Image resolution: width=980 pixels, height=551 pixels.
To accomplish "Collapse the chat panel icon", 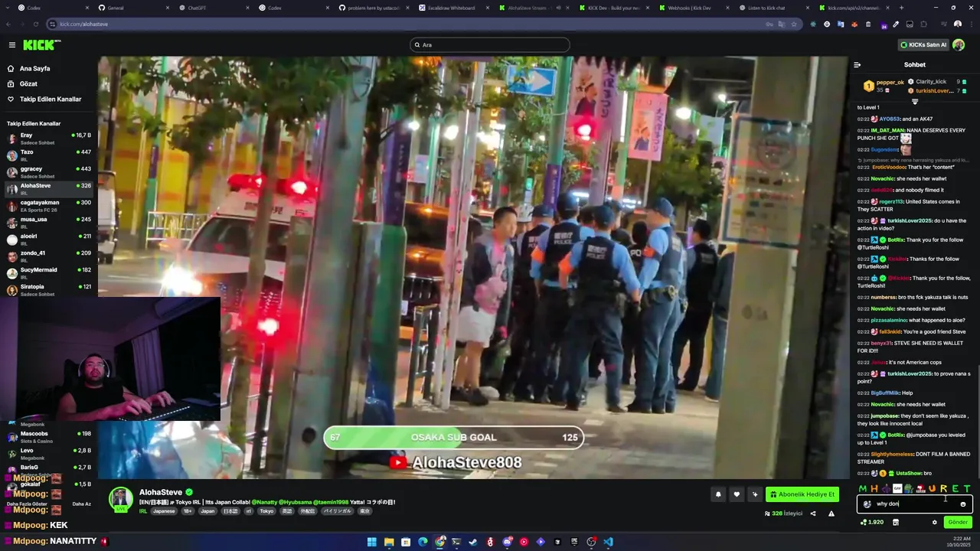I will coord(857,65).
